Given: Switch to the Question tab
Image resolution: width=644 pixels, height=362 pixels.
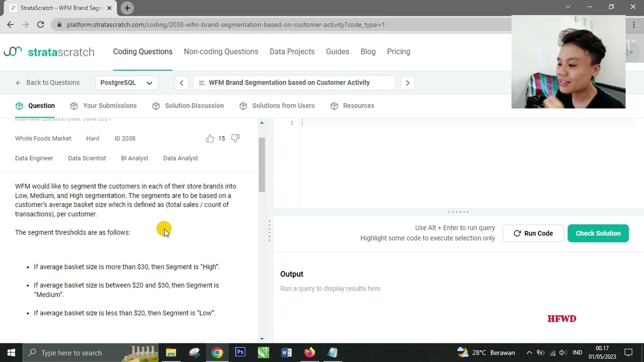Looking at the screenshot, I should [x=35, y=106].
